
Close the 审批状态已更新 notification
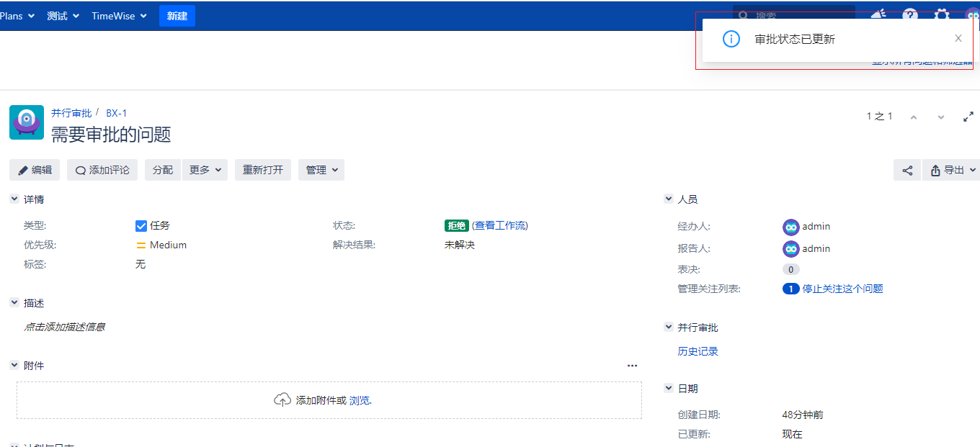coord(958,39)
